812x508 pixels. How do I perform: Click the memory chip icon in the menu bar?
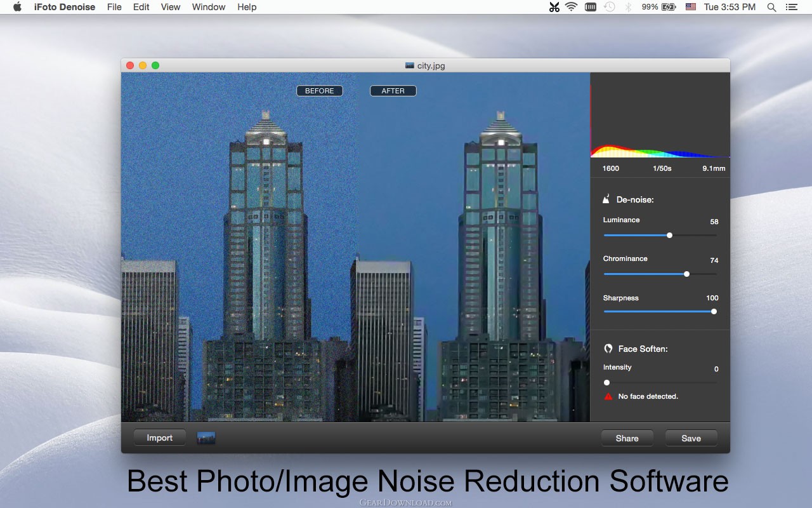coord(591,7)
